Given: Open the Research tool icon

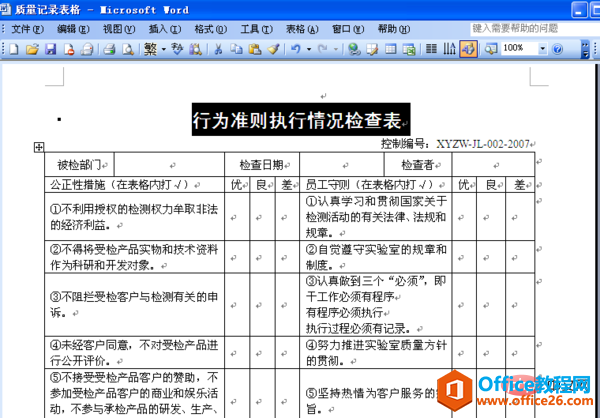Looking at the screenshot, I should (196, 49).
